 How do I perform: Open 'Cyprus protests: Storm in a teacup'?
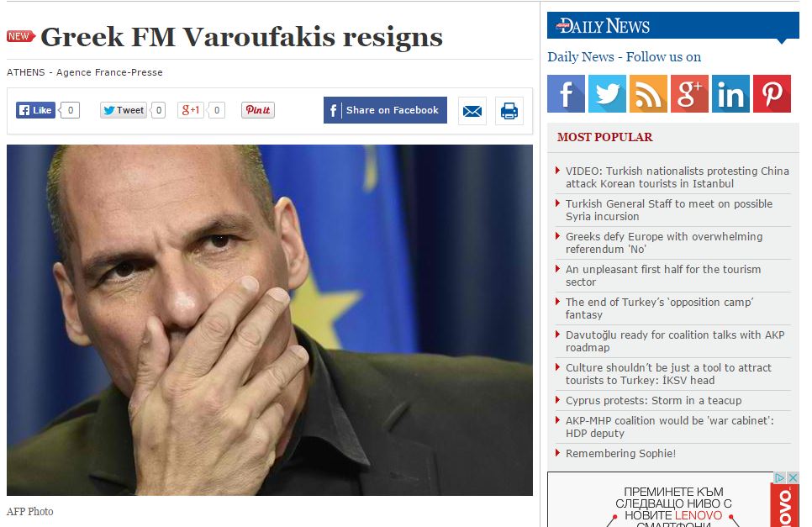653,400
